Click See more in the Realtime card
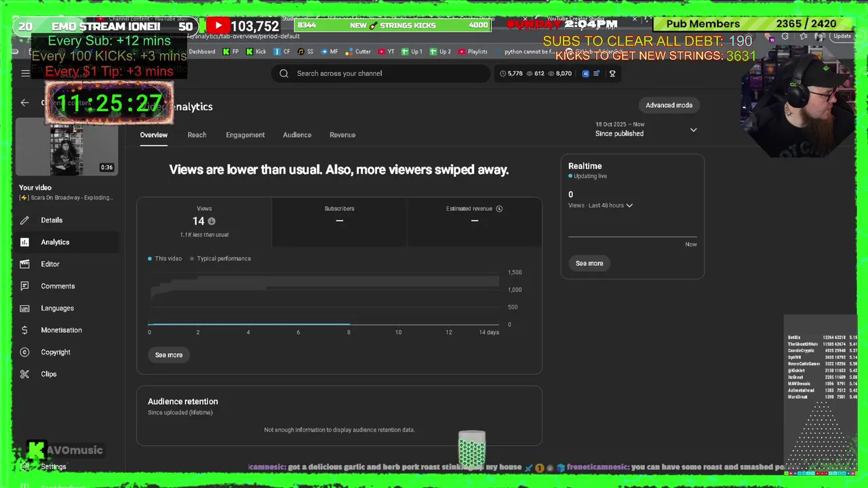 coord(589,263)
